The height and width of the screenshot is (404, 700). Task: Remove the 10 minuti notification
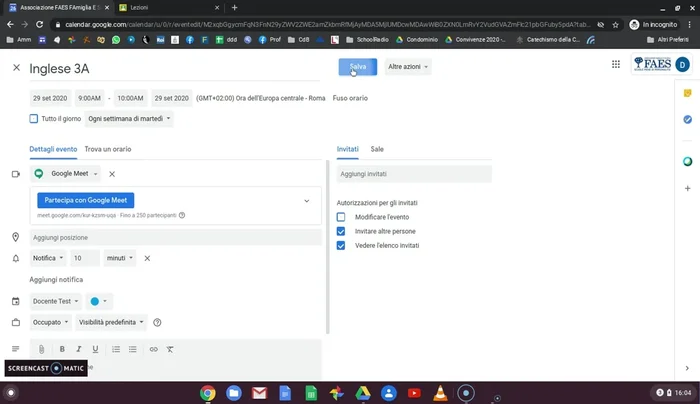147,258
